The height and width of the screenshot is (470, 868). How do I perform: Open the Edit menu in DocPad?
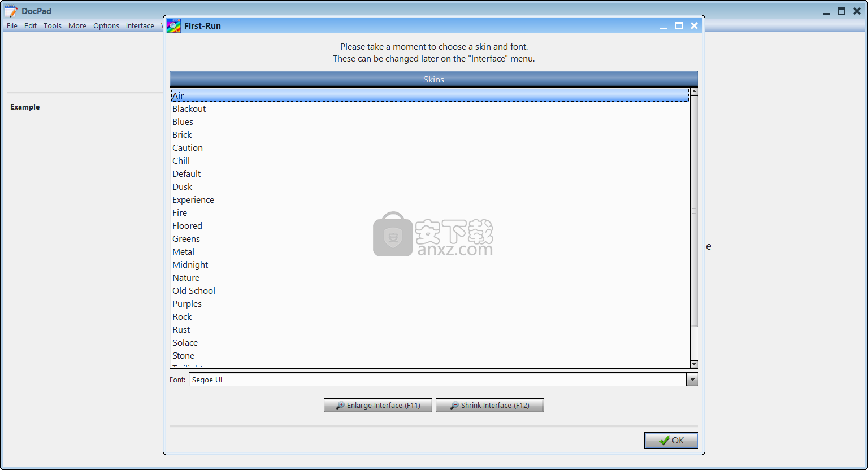(x=31, y=25)
